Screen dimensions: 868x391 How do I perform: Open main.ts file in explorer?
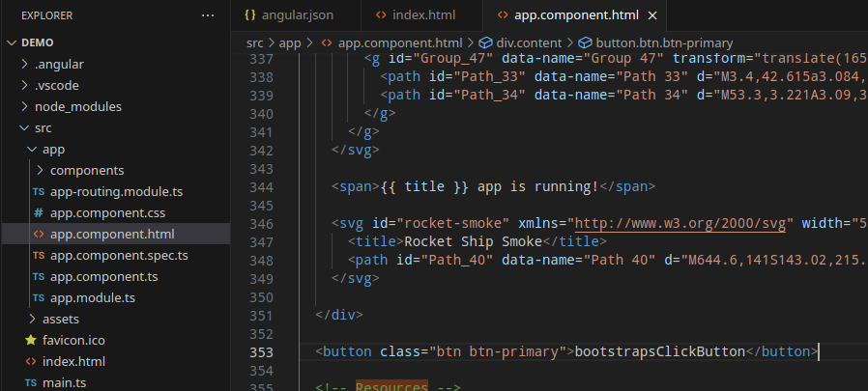[66, 382]
